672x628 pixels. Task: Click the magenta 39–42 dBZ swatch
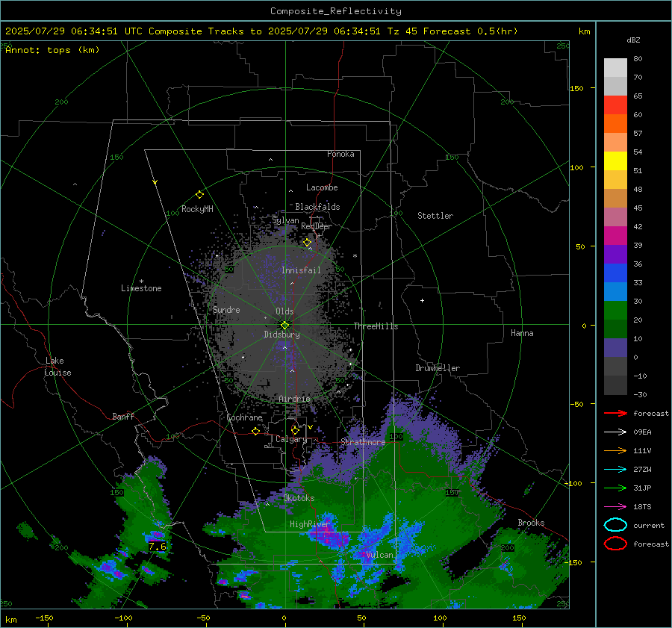point(615,236)
